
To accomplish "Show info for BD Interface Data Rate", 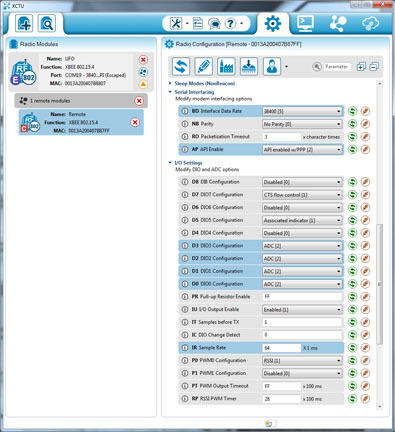I will coord(184,111).
